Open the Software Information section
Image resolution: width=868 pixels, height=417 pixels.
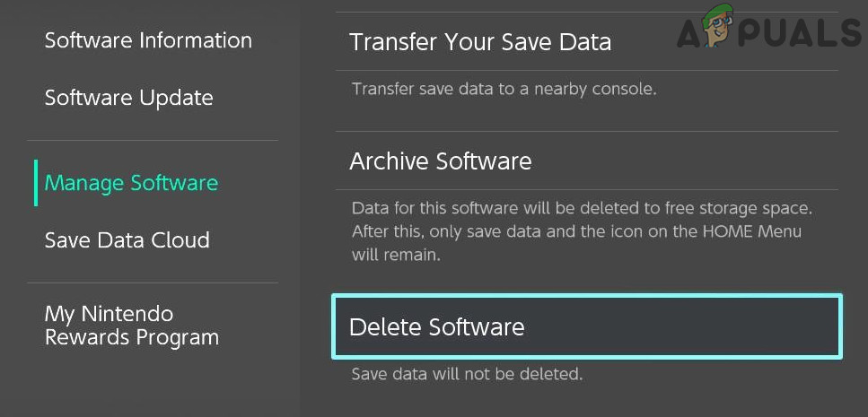148,40
